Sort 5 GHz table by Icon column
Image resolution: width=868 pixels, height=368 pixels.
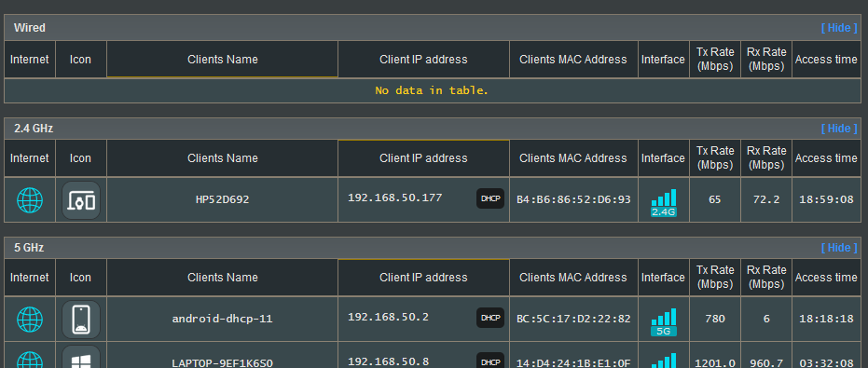tap(81, 278)
